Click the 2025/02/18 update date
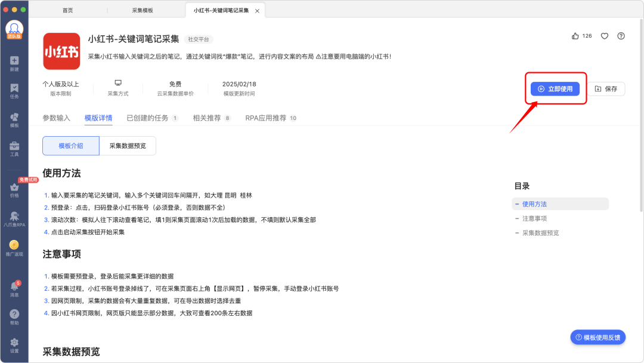The width and height of the screenshot is (644, 363). pyautogui.click(x=239, y=84)
